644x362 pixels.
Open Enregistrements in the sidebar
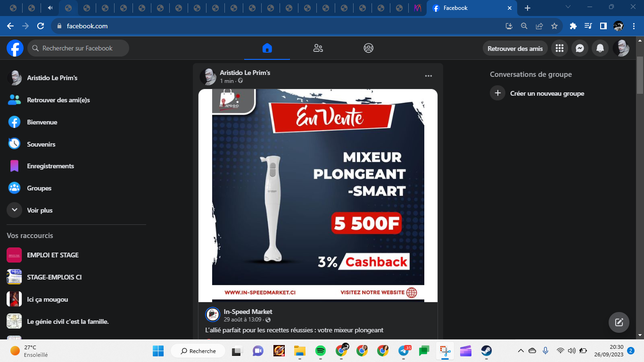click(50, 166)
